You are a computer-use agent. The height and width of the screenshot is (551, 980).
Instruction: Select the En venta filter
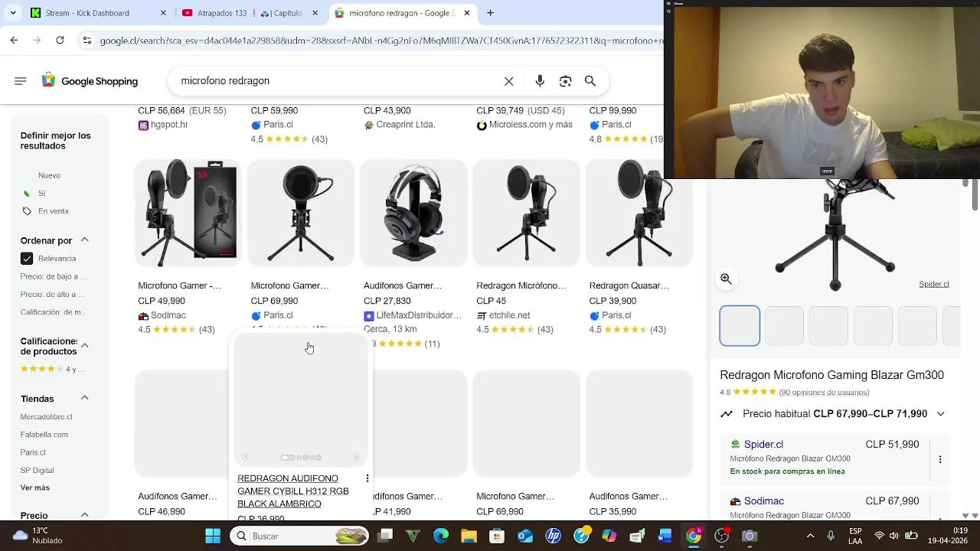53,211
